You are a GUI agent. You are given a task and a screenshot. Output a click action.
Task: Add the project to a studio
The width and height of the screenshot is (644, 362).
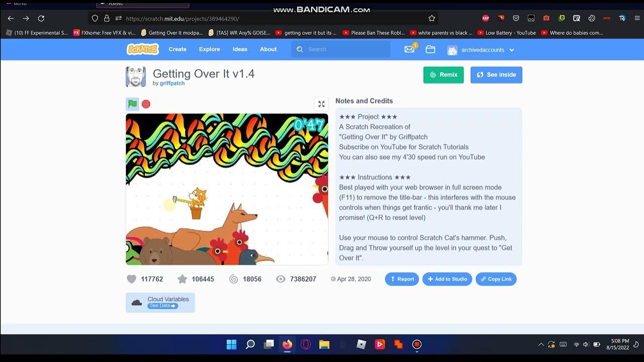coord(447,279)
